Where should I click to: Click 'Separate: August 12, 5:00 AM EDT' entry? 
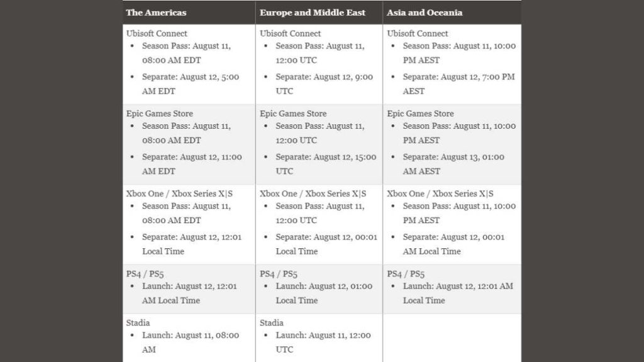point(191,84)
